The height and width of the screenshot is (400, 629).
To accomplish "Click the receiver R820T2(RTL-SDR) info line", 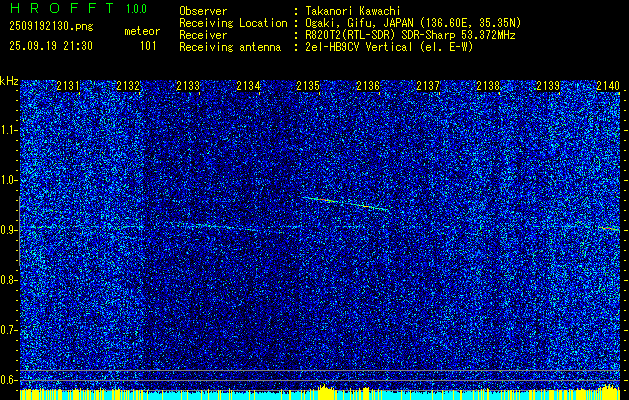I will click(410, 35).
